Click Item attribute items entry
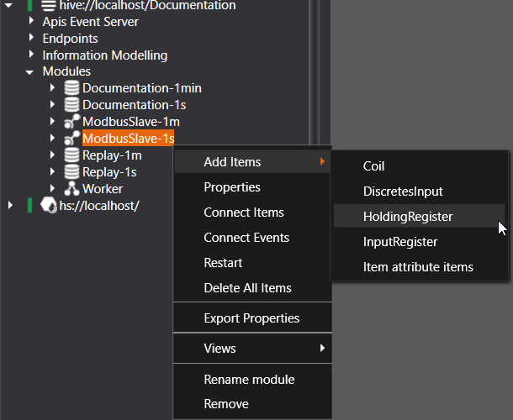Image resolution: width=513 pixels, height=420 pixels. tap(418, 267)
